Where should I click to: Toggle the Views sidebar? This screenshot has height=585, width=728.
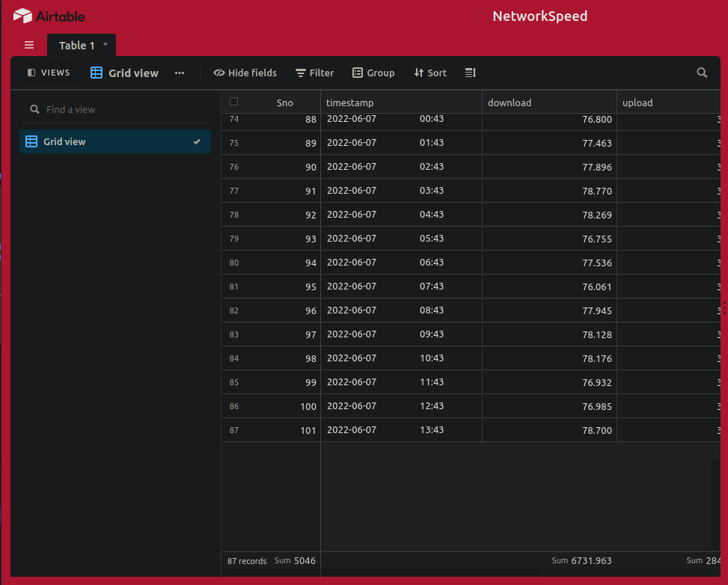[49, 73]
